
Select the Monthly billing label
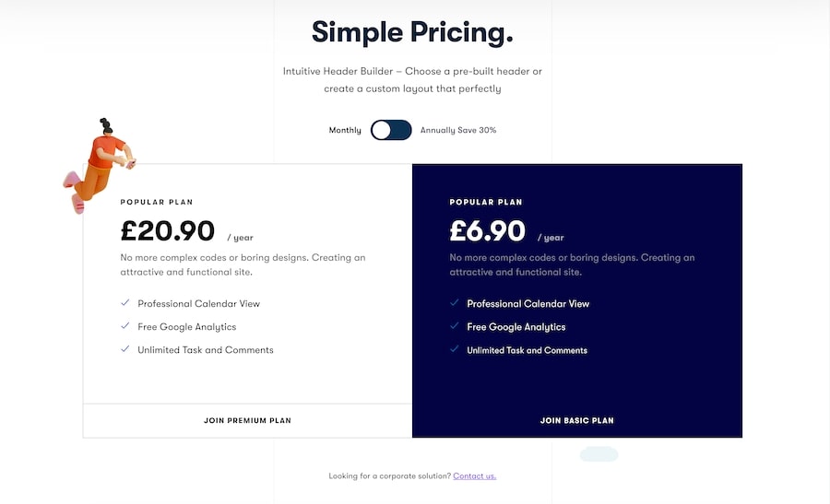(345, 130)
